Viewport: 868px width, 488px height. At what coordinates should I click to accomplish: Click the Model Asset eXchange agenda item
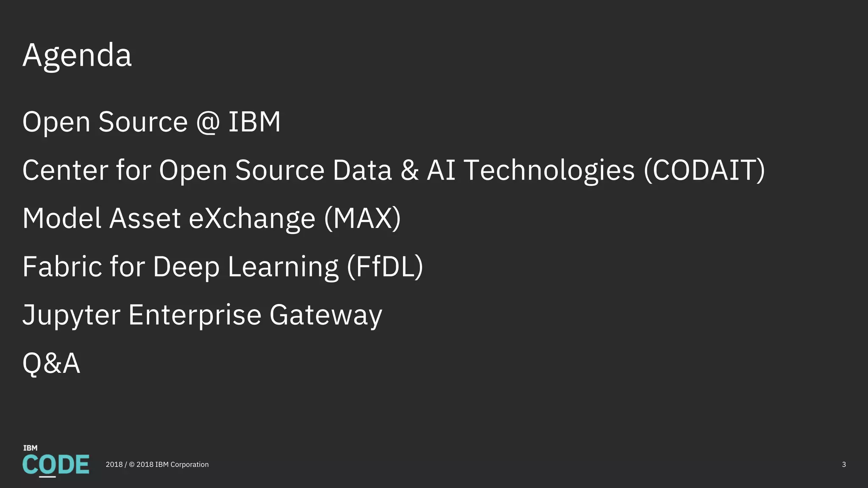(211, 219)
